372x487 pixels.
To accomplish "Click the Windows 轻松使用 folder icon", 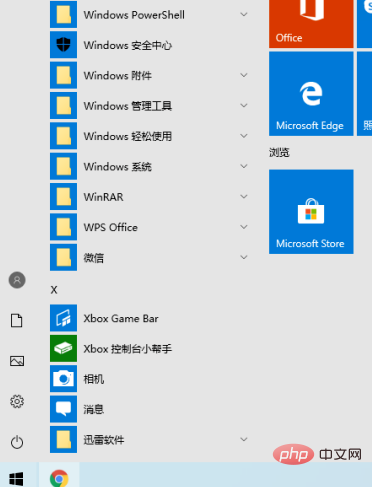I will click(x=63, y=136).
